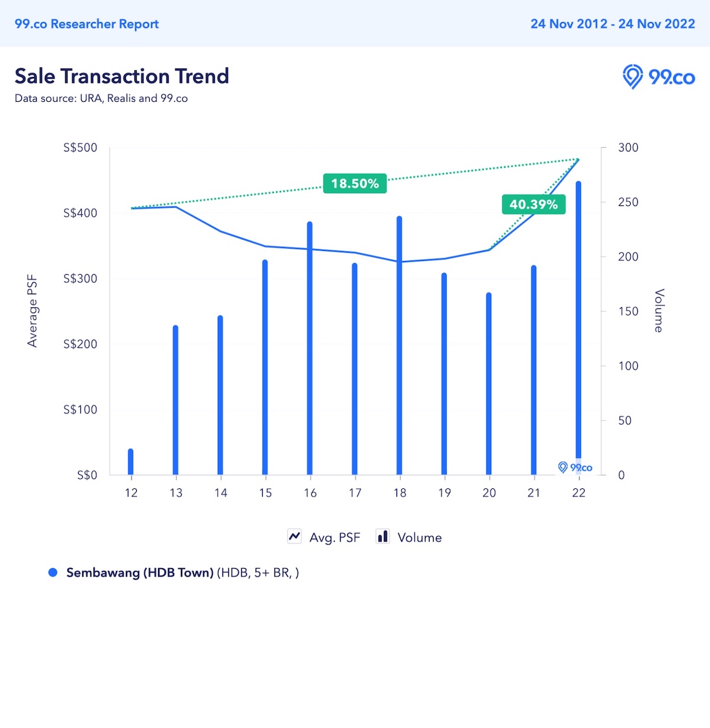Toggle the Avg. PSF legend label
The height and width of the screenshot is (728, 710).
pos(334,537)
